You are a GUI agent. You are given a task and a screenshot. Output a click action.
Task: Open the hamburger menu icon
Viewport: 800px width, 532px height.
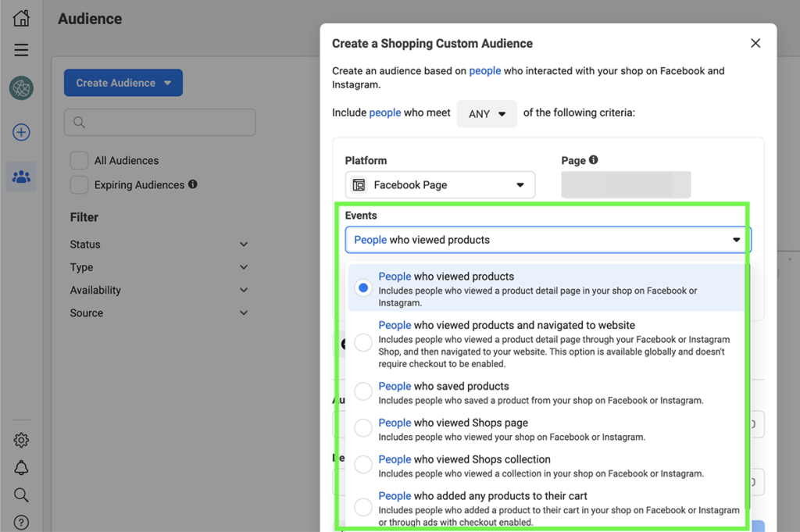coord(21,51)
